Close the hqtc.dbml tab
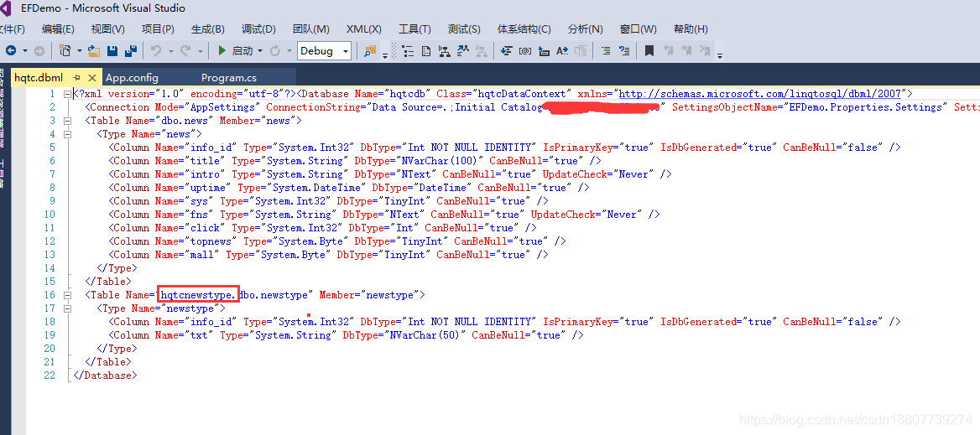 click(92, 78)
